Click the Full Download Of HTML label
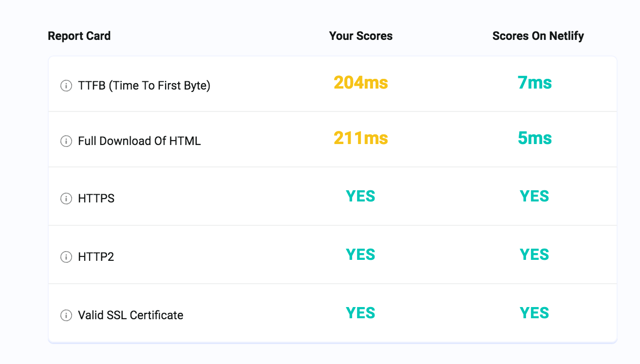 pyautogui.click(x=139, y=142)
